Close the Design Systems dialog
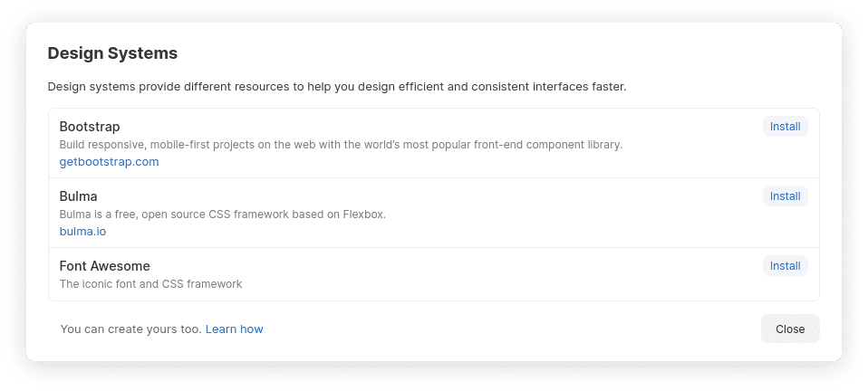This screenshot has width=868, height=391. pos(790,329)
